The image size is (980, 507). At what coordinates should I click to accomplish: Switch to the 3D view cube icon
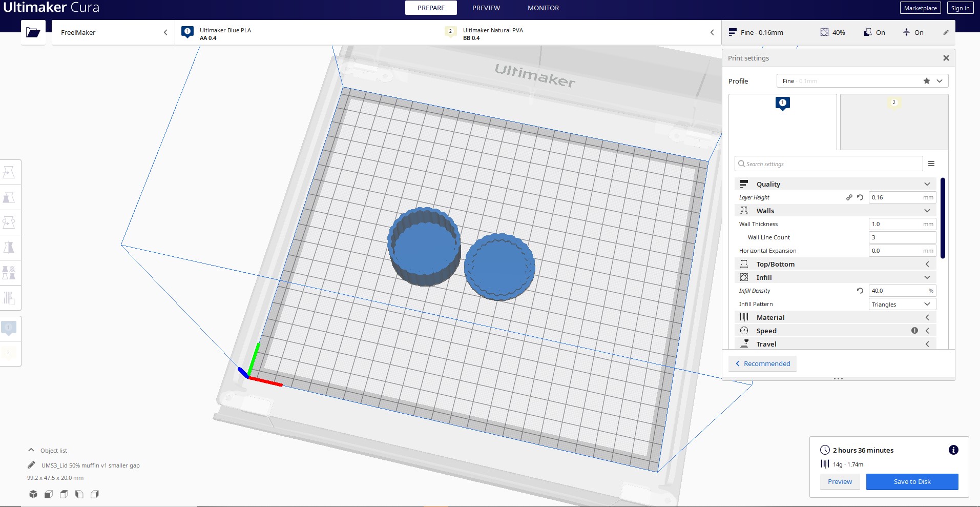click(33, 494)
